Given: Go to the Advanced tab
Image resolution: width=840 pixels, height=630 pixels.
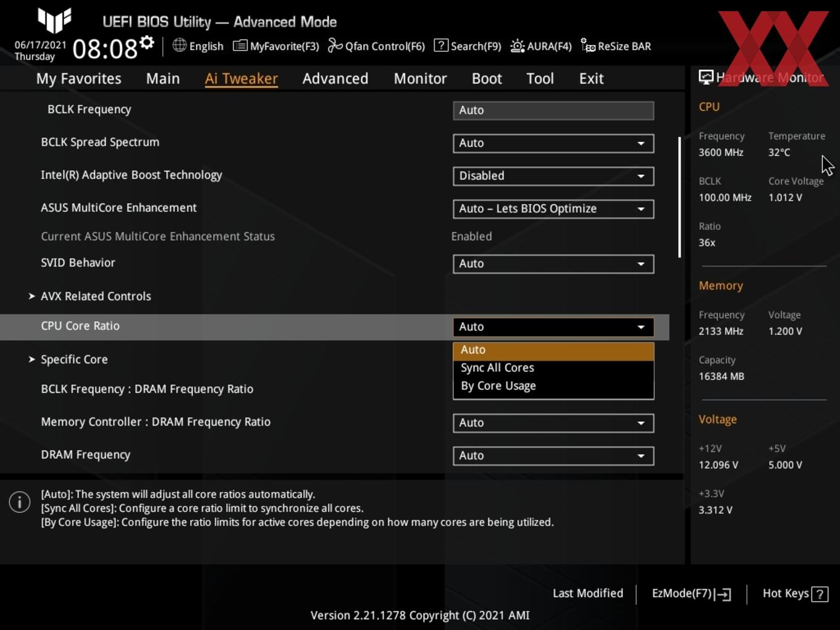Looking at the screenshot, I should tap(335, 78).
